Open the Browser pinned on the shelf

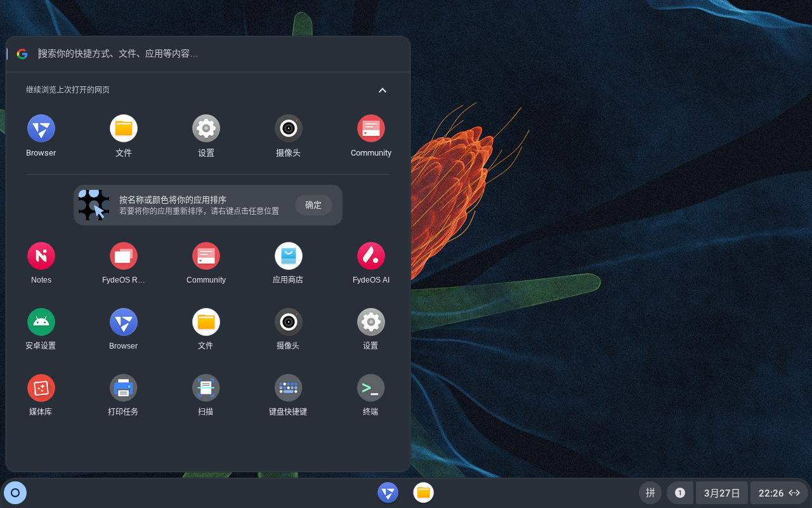pyautogui.click(x=388, y=493)
